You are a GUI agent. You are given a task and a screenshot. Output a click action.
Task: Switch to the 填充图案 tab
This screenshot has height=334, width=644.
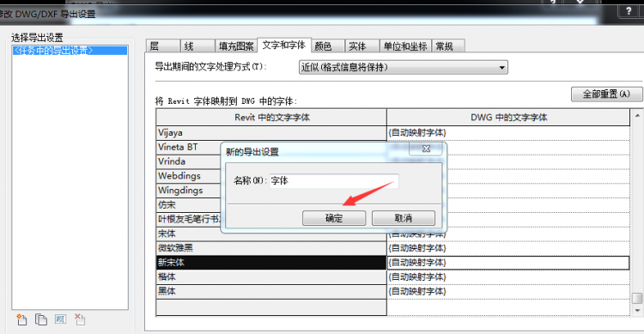pos(236,46)
